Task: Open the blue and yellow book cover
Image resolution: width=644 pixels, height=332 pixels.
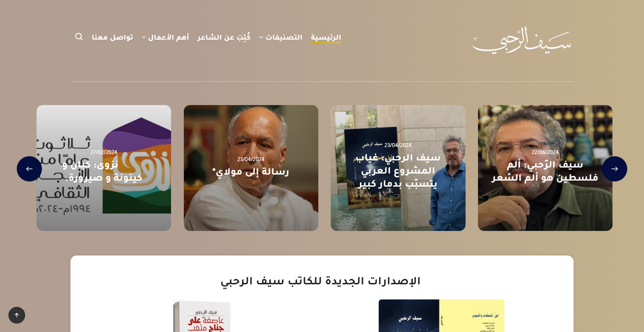Action: 441,316
